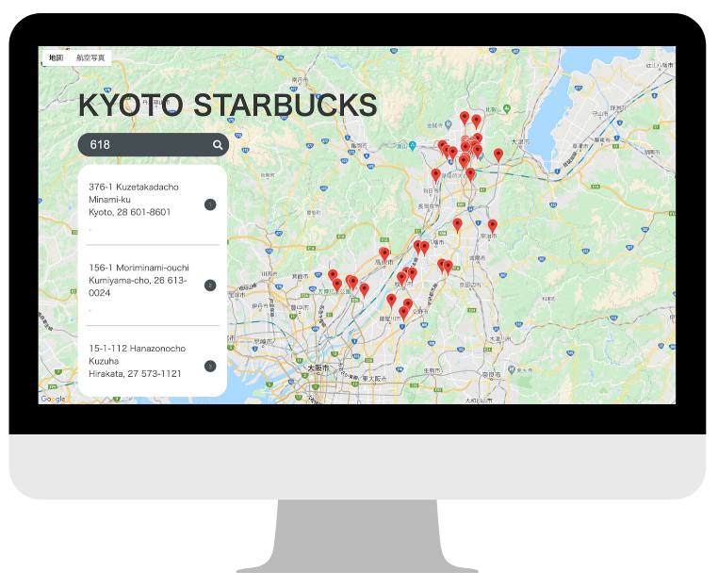Click the grey 金閣寺 landmark marker
The width and height of the screenshot is (718, 588).
pyautogui.click(x=449, y=124)
